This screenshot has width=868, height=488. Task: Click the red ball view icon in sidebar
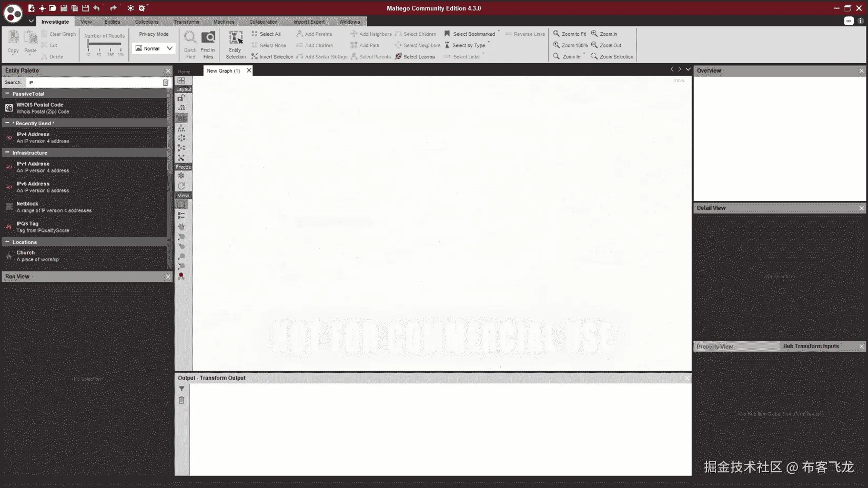181,276
